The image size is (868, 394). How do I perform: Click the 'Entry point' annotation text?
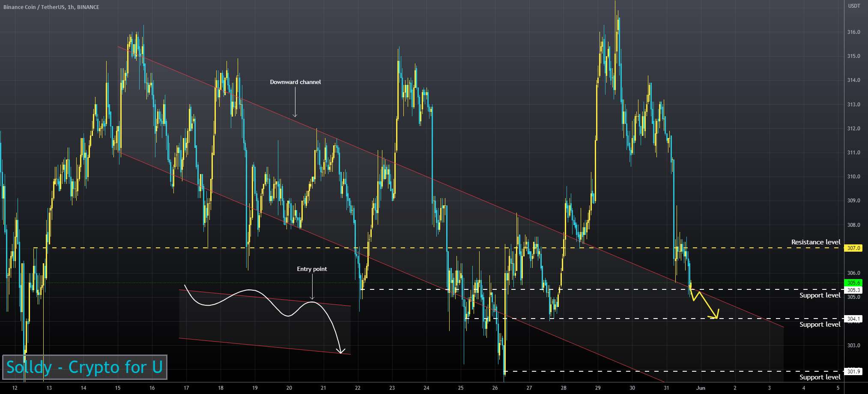[x=312, y=269]
